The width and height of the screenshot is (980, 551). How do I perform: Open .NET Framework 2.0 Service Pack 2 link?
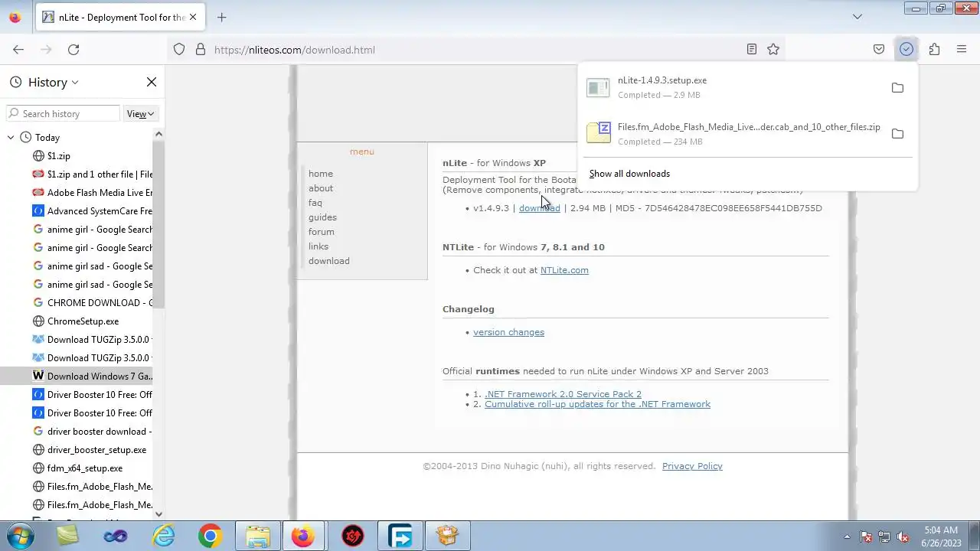click(x=563, y=394)
